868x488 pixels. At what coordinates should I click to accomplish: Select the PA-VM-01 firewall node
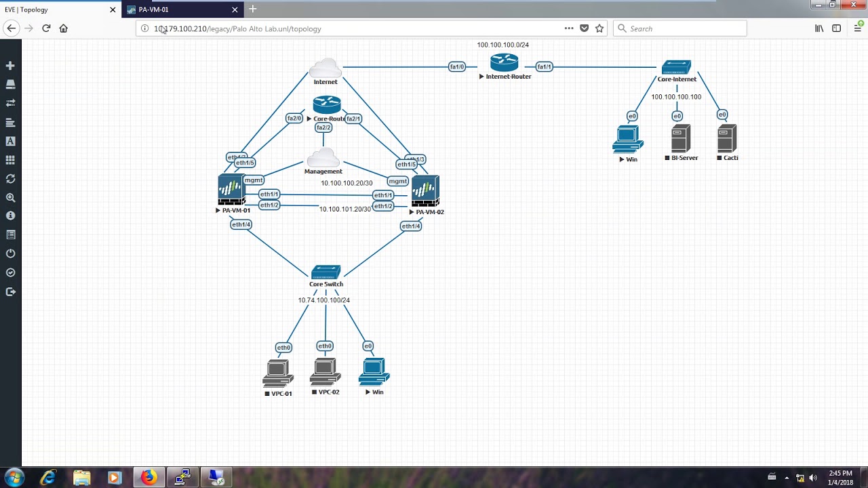coord(231,190)
